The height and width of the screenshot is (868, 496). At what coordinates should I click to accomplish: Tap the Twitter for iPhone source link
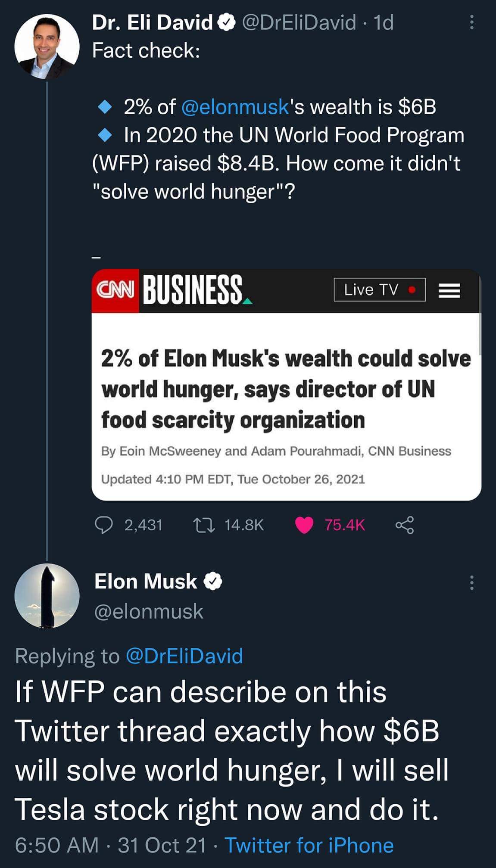coord(309,845)
